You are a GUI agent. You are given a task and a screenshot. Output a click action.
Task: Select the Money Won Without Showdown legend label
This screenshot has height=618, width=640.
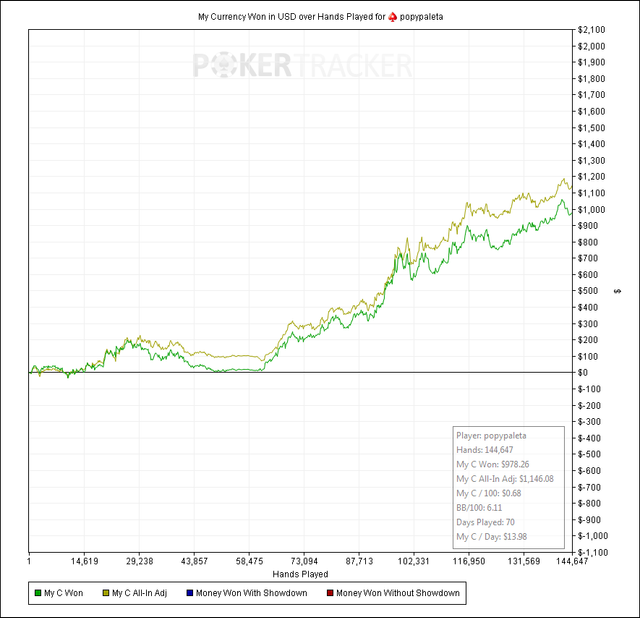(398, 593)
